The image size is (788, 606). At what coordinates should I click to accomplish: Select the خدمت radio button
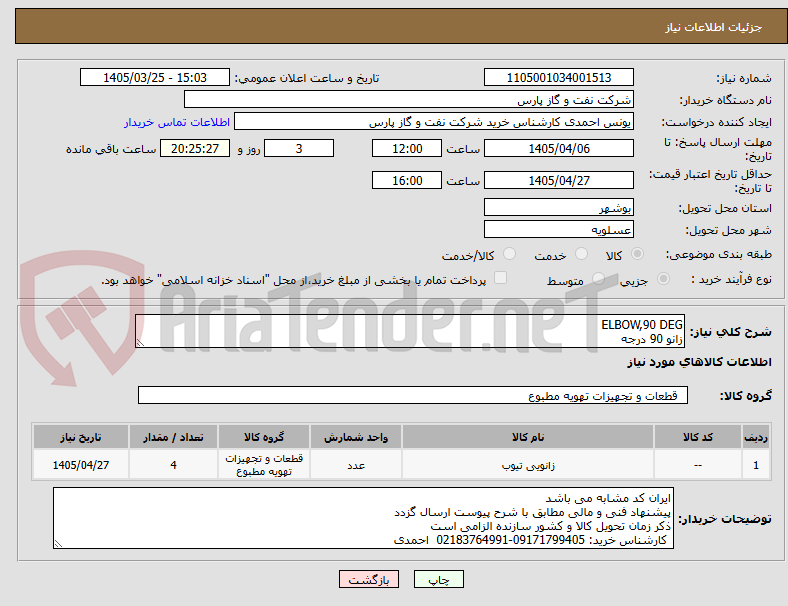point(581,254)
